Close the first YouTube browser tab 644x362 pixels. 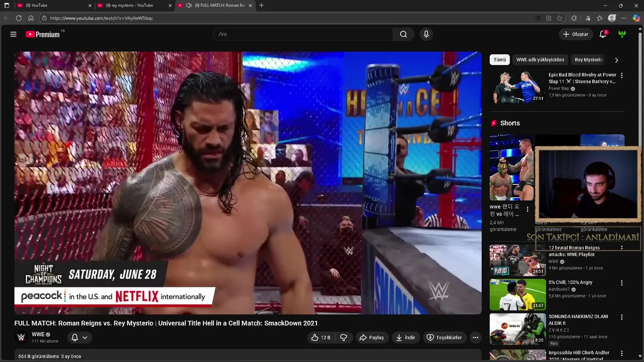90,6
